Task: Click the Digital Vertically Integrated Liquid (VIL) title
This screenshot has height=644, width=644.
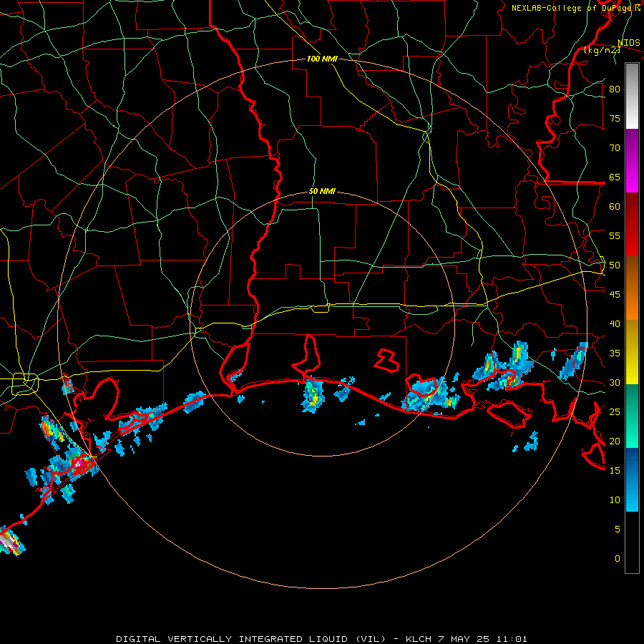Action: click(x=251, y=639)
